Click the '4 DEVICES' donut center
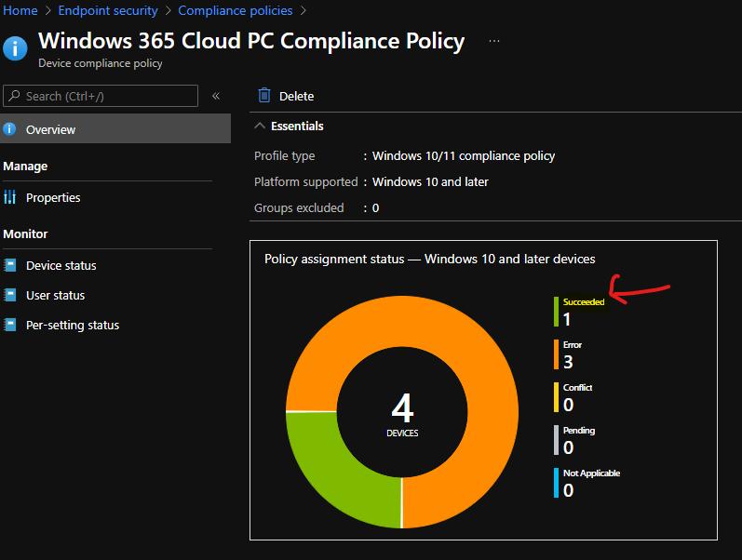This screenshot has width=742, height=560. (x=402, y=414)
